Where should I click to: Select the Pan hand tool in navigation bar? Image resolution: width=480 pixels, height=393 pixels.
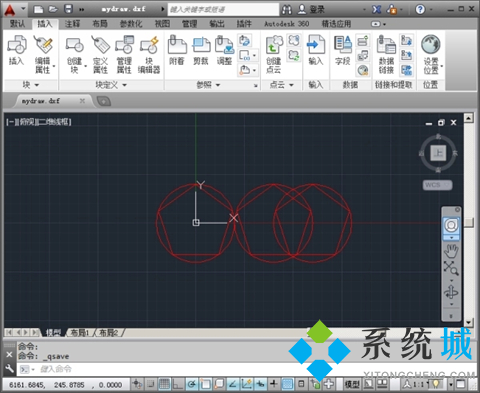(451, 251)
